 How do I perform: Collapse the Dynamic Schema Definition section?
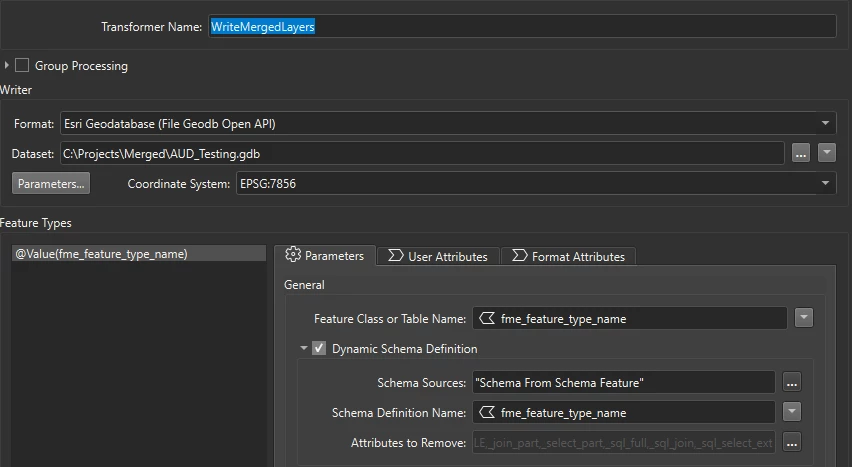click(304, 348)
